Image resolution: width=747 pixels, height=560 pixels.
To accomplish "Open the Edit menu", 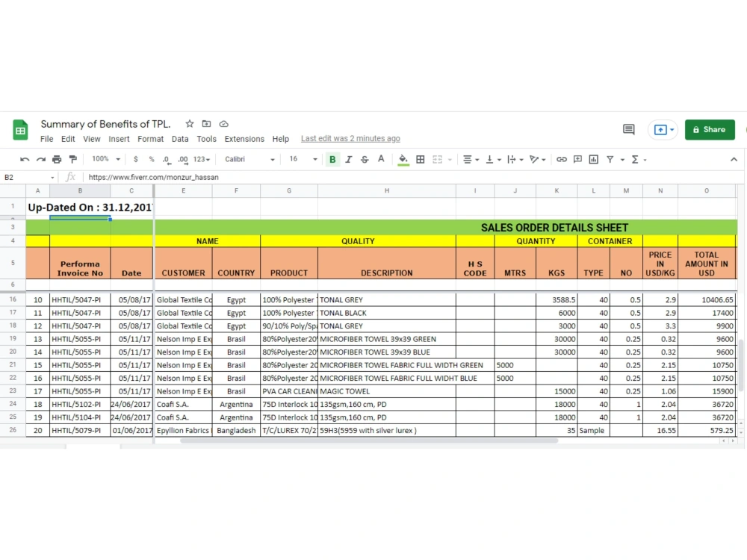I will click(x=68, y=139).
